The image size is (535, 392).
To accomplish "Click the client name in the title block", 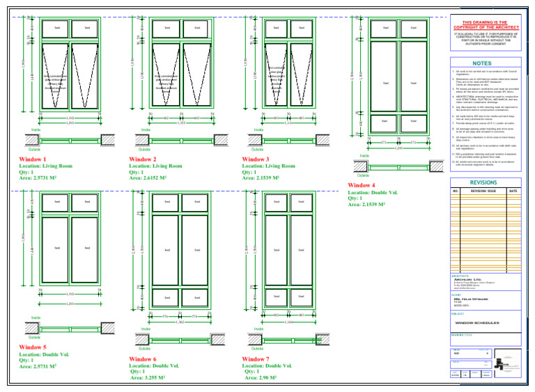I will tap(471, 299).
